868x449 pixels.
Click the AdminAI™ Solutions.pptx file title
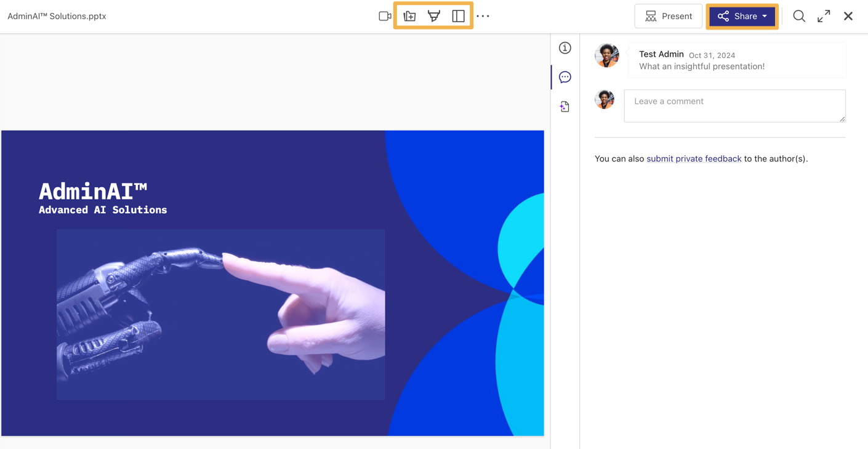[57, 16]
